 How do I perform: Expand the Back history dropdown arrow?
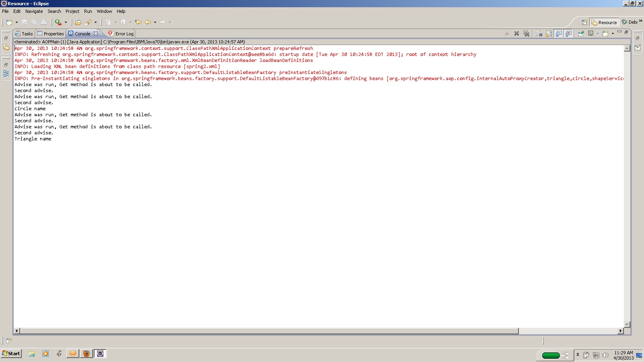pos(155,22)
